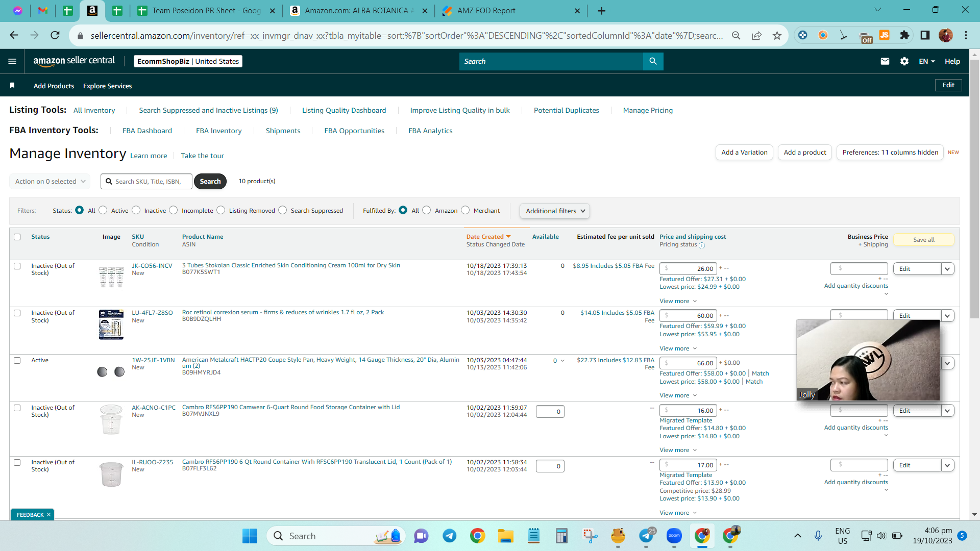Screen dimensions: 980x551
Task: Open File Explorer from the taskbar
Action: tap(506, 536)
